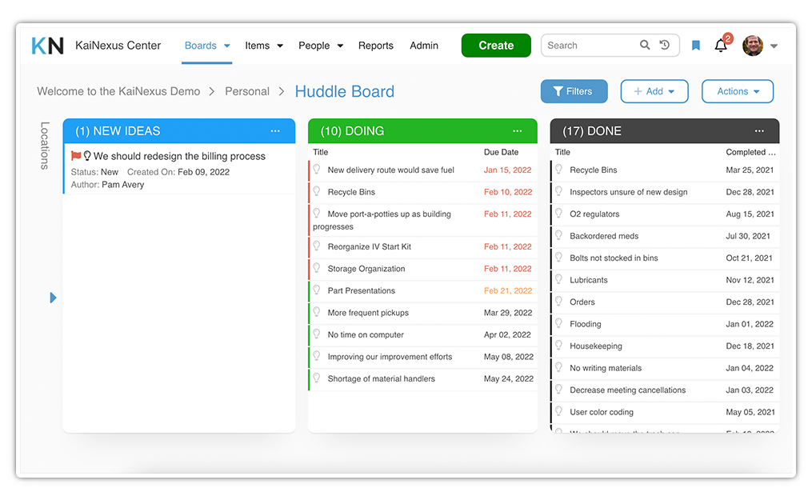Select the Reports menu item
812x504 pixels.
(x=375, y=46)
